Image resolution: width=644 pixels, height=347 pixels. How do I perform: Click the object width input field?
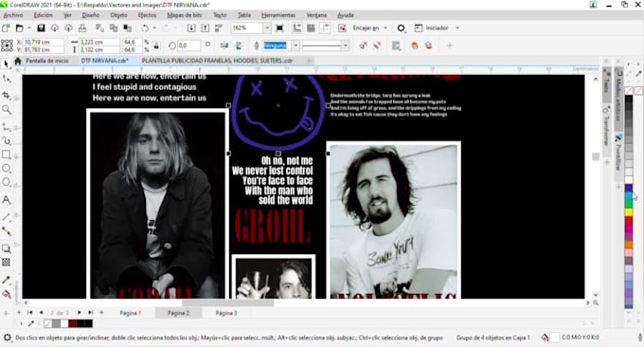point(99,42)
